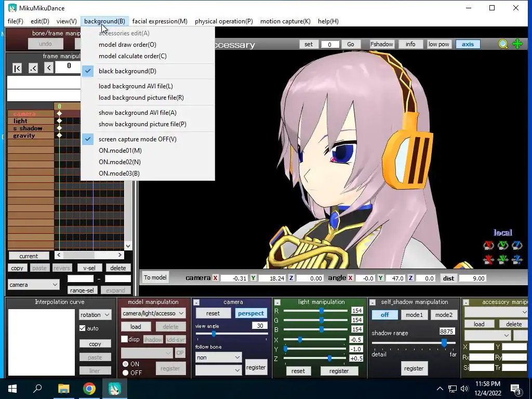Screen dimensions: 532x399
Task: Toggle the axis display button
Action: pos(468,44)
